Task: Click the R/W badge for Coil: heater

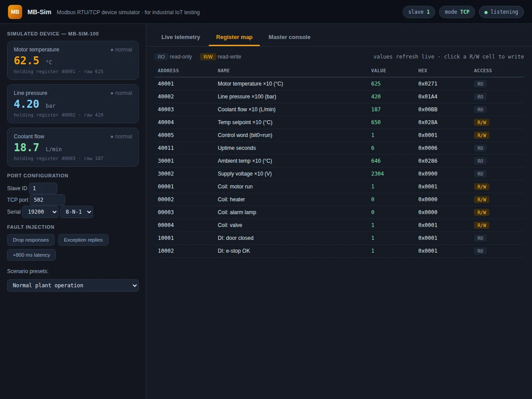Action: (x=481, y=199)
